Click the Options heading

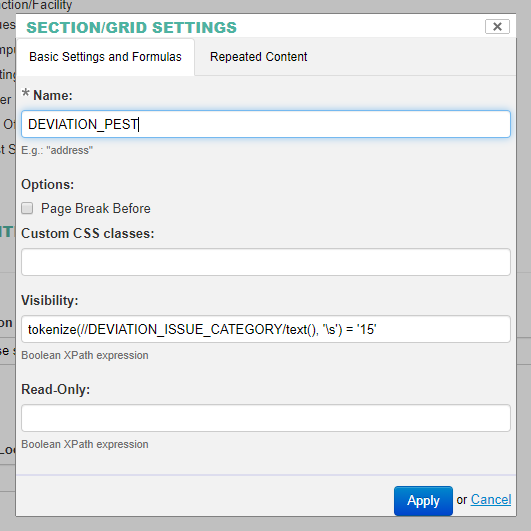click(47, 185)
